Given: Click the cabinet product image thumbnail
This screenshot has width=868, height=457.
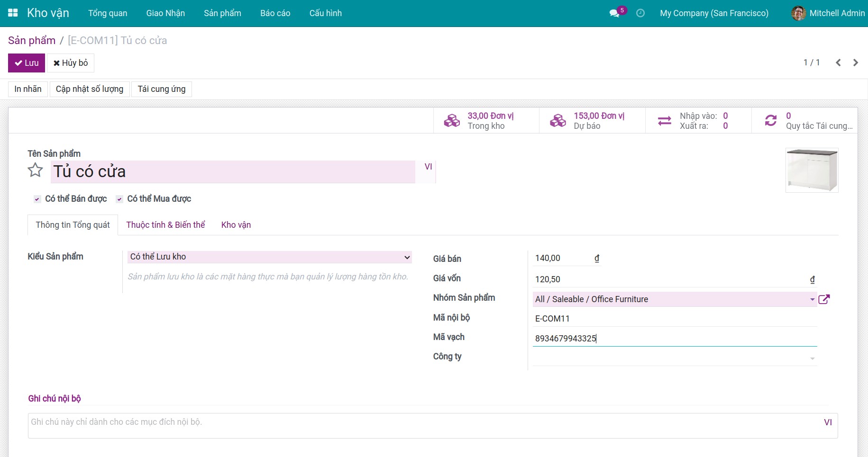Looking at the screenshot, I should (x=812, y=170).
